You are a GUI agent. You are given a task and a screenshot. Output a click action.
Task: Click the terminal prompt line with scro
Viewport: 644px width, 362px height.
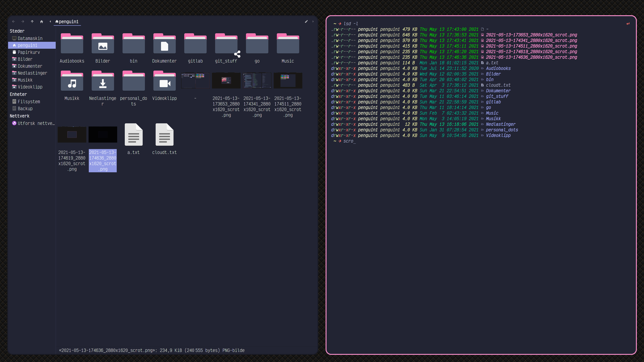(349, 141)
